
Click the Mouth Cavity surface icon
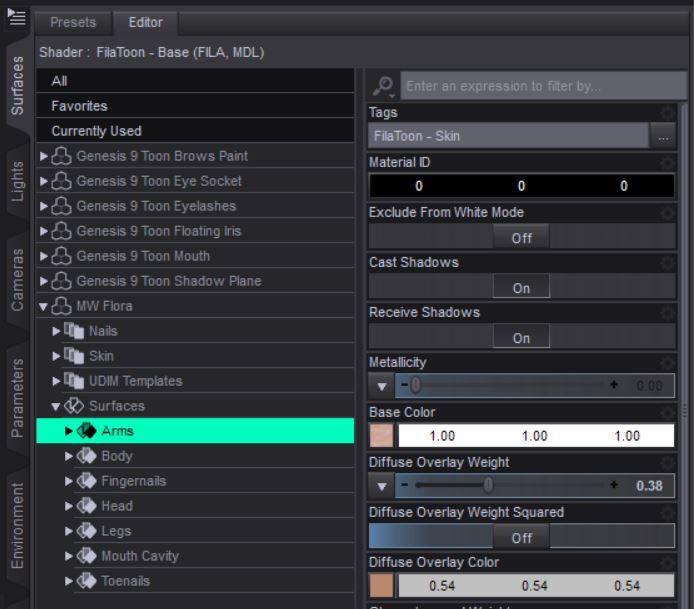coord(86,556)
